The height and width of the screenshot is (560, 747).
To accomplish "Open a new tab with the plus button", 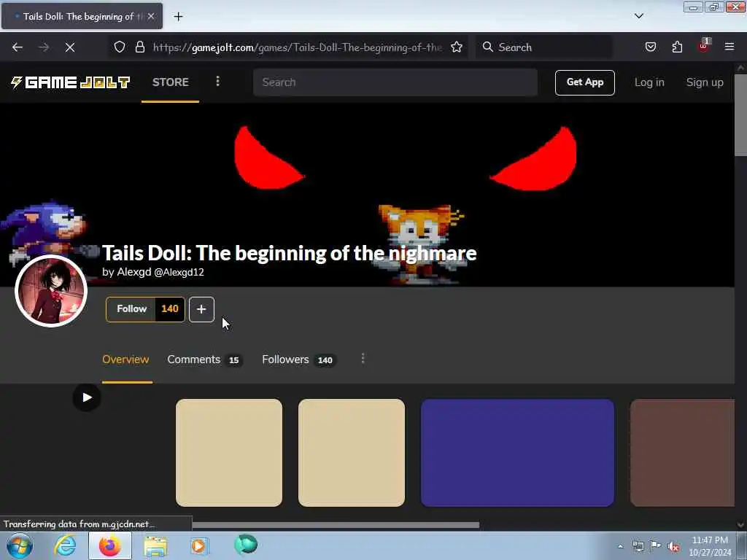I will pyautogui.click(x=178, y=17).
